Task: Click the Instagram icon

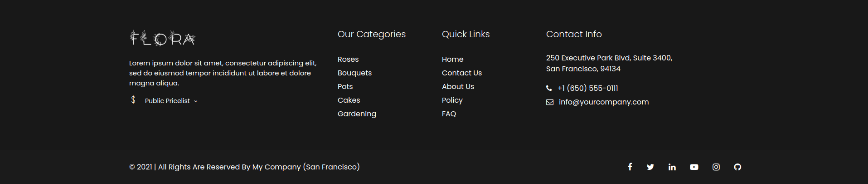Action: point(716,167)
